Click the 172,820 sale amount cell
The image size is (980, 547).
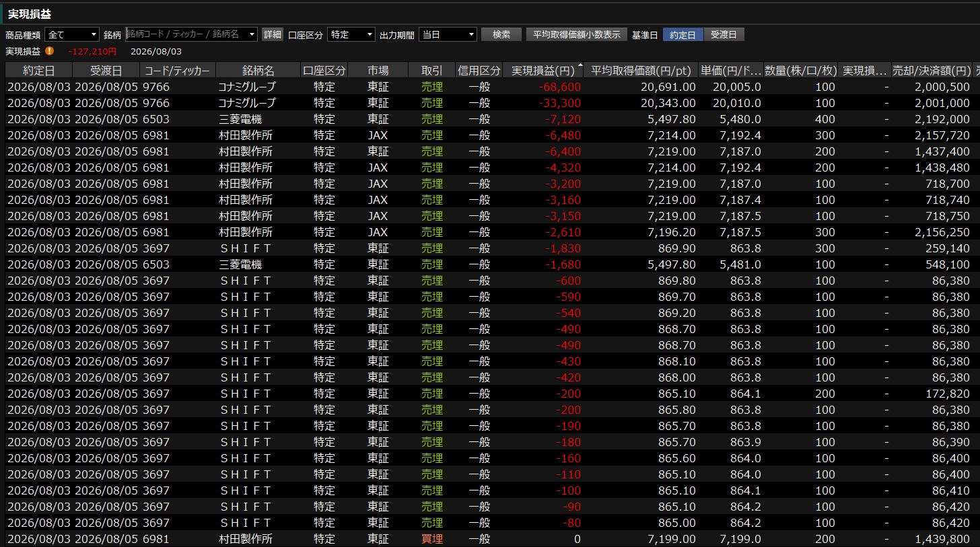coord(946,394)
